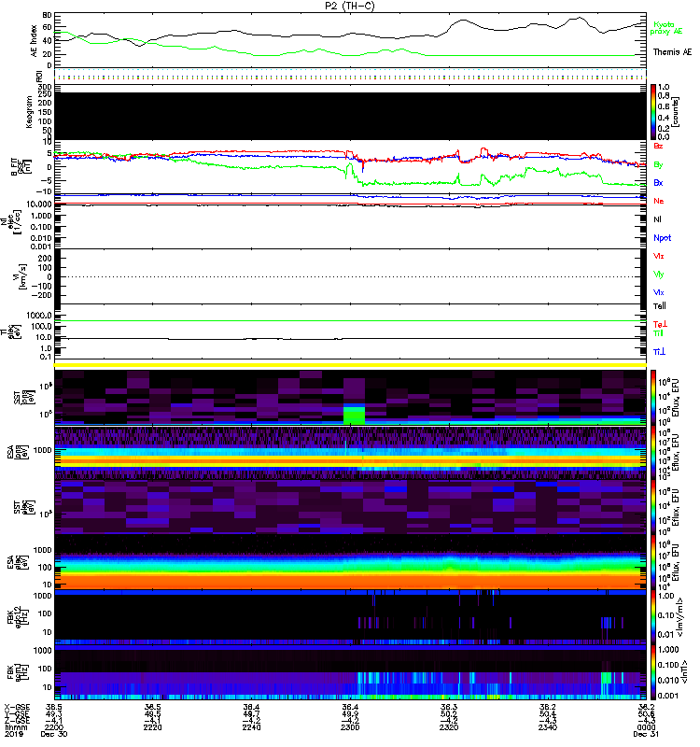Click the 2300 time axis label
Viewport: 700px width, 747px height.
[x=350, y=727]
